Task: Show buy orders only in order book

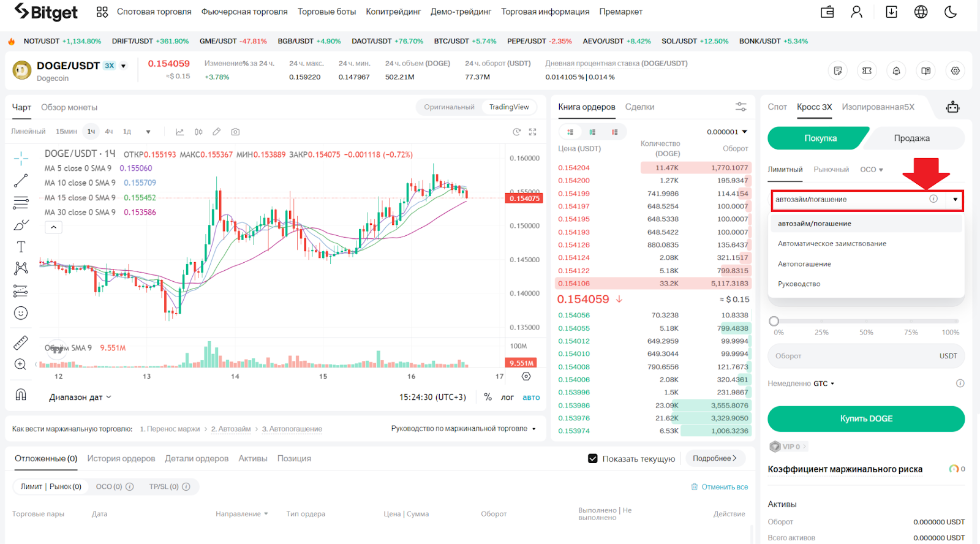Action: pyautogui.click(x=592, y=132)
